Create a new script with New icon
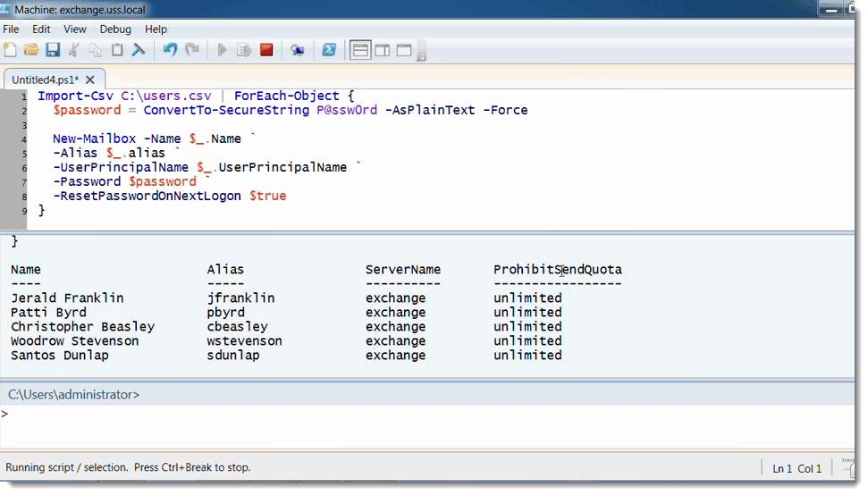Viewport: 868px width, 495px height. (10, 50)
